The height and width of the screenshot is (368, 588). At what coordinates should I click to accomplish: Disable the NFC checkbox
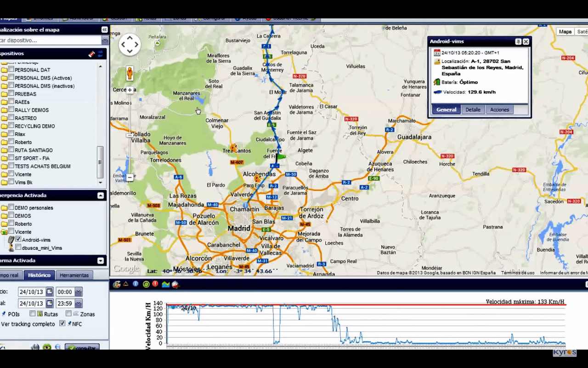[62, 323]
